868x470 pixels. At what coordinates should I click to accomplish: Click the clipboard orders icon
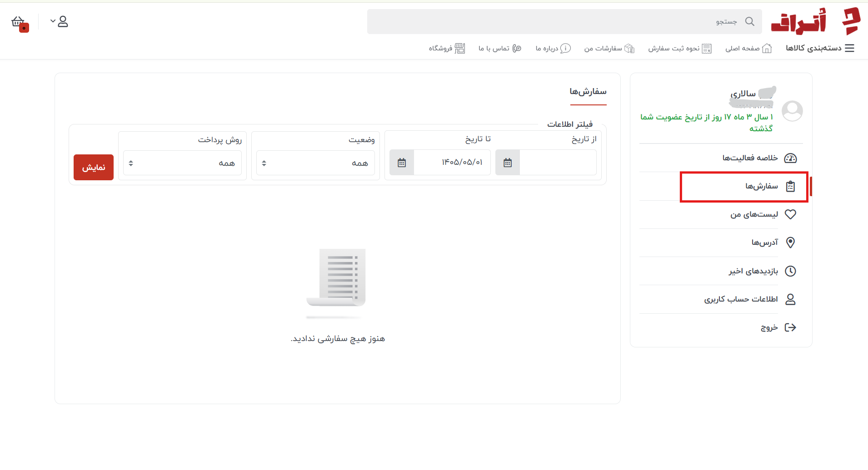coord(791,186)
